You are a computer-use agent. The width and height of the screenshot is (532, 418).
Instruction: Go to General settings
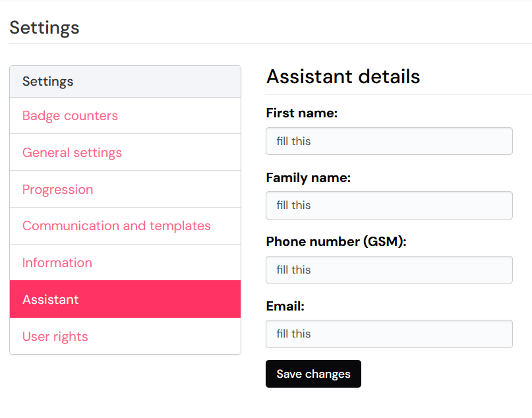point(72,153)
